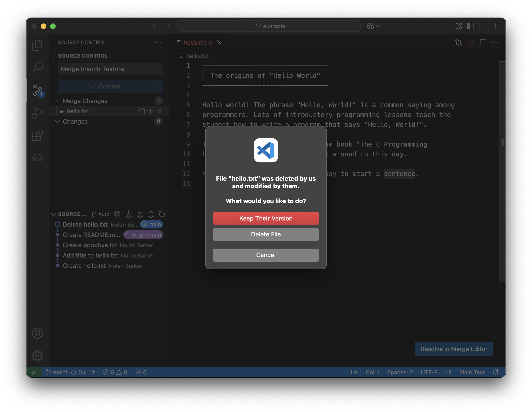Cancel the merge conflict dialog

tap(266, 255)
